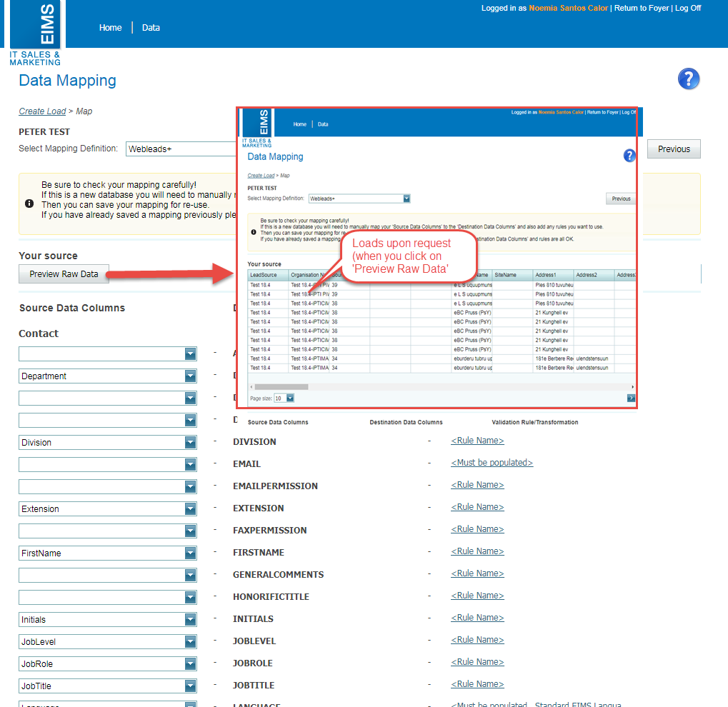This screenshot has height=707, width=728.
Task: Open the Webleads+ mapping definition dropdown
Action: pyautogui.click(x=181, y=149)
